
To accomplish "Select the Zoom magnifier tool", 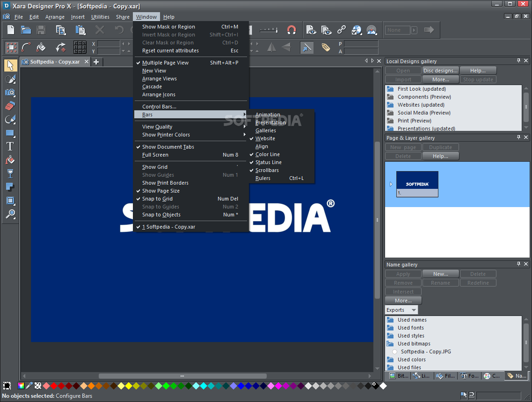I will (10, 214).
